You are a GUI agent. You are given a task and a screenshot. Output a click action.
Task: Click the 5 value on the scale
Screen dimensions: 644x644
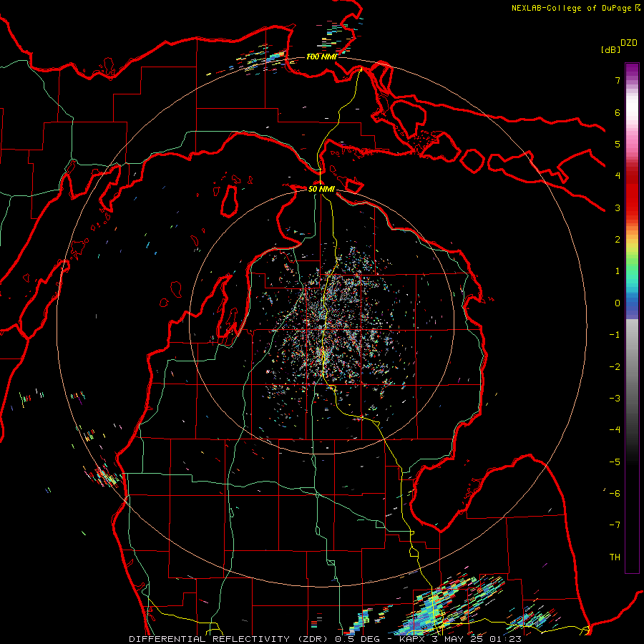click(618, 144)
